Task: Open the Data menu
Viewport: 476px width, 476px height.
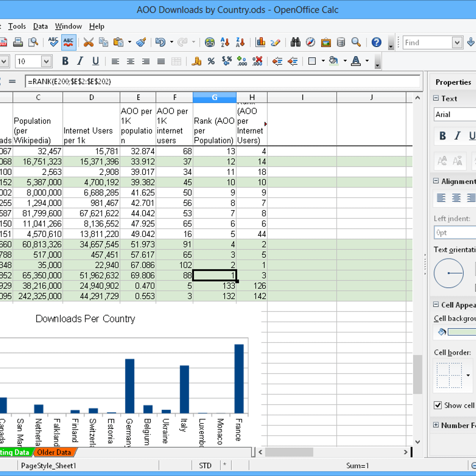Action: pyautogui.click(x=40, y=26)
